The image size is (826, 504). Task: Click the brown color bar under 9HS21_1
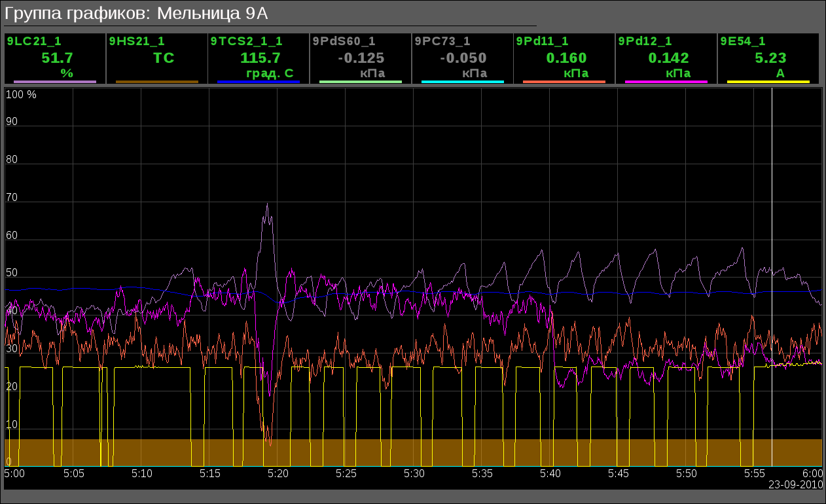coord(157,82)
